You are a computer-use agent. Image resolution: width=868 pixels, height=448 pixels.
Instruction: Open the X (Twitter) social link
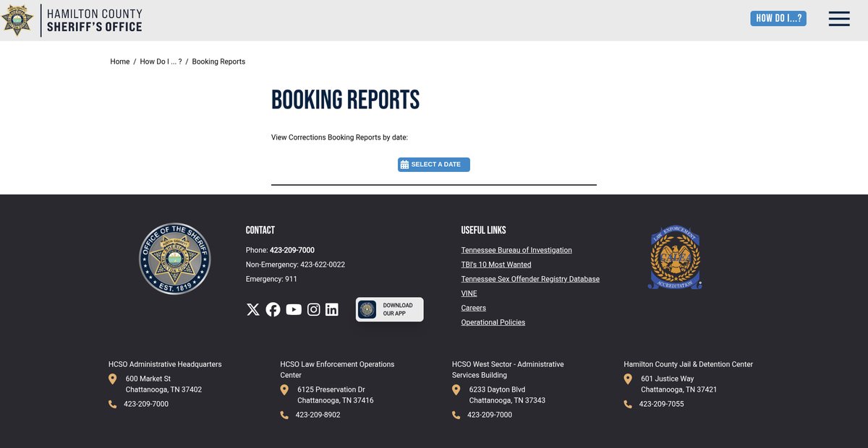pyautogui.click(x=252, y=309)
